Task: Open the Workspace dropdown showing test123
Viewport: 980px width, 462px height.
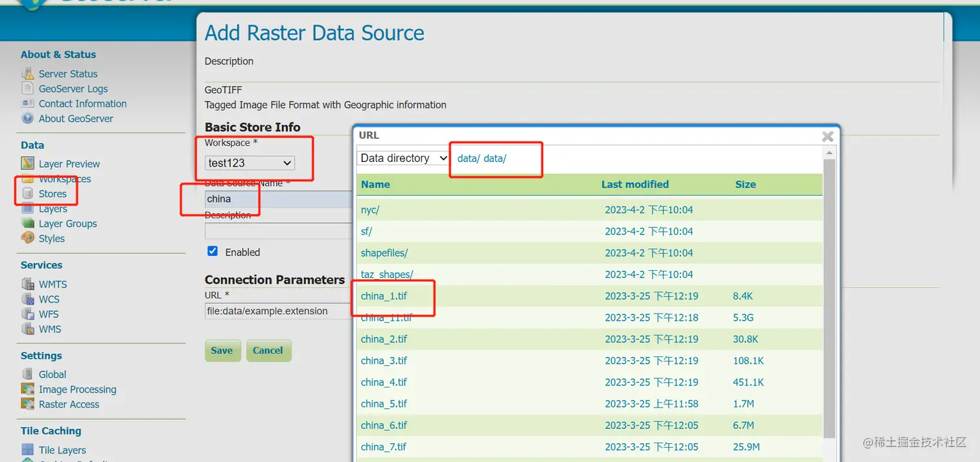Action: (x=250, y=163)
